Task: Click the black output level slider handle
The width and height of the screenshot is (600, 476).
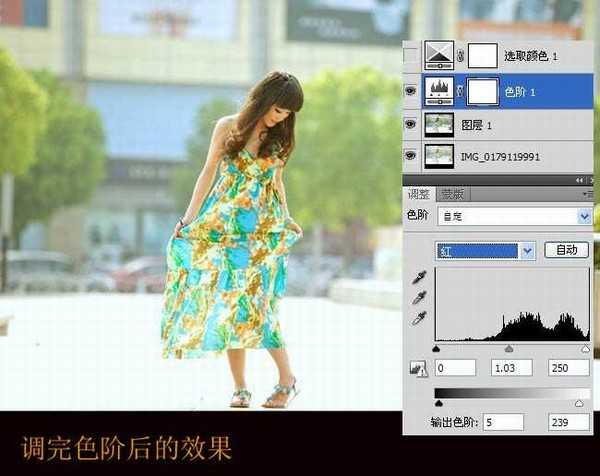Action: (x=439, y=403)
